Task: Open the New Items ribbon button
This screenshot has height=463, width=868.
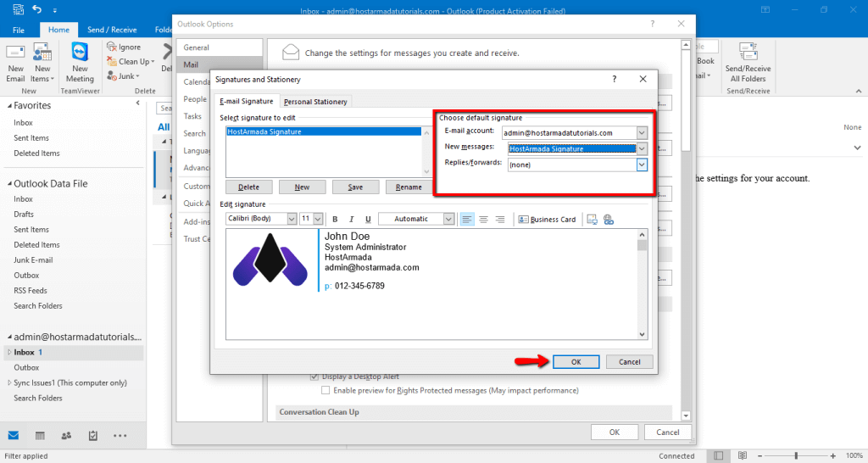Action: pyautogui.click(x=42, y=64)
